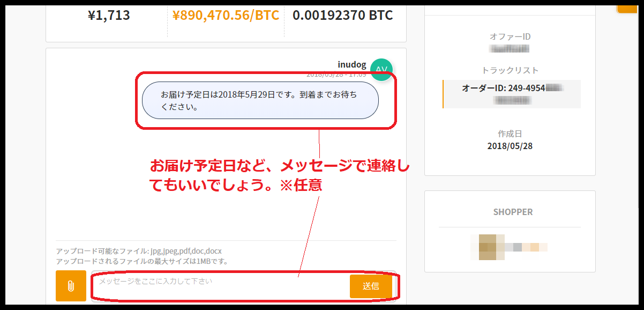The width and height of the screenshot is (644, 310).
Task: Select the オーダーID: 249-4954 track item
Action: point(512,94)
